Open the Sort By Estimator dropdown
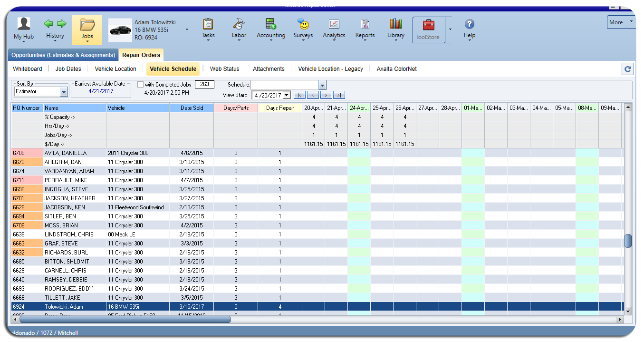Image resolution: width=644 pixels, height=342 pixels. pos(64,91)
